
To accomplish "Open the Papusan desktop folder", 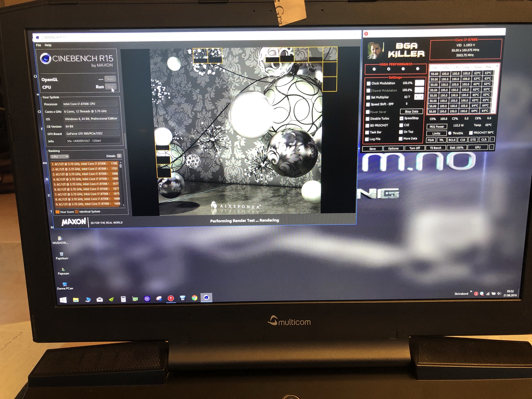I will coord(63,271).
